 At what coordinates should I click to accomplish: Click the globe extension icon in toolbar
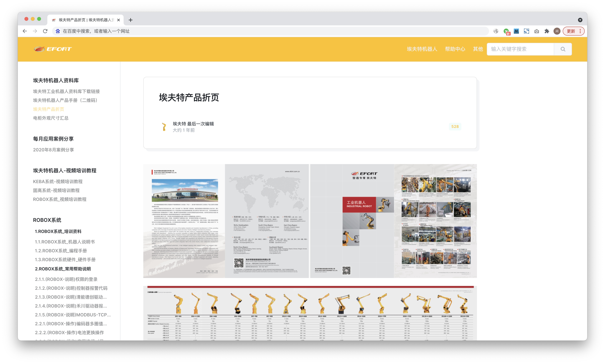tap(496, 31)
